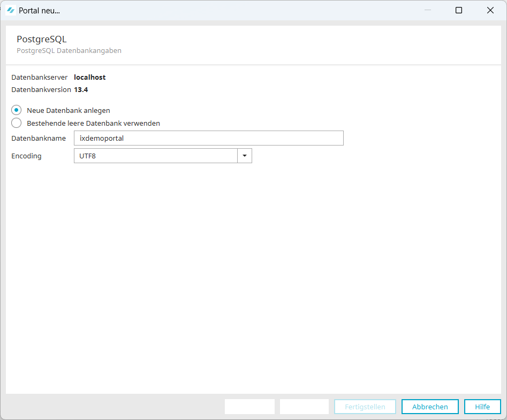Click the second blank button beside Fertigstellen
This screenshot has width=507, height=420.
pyautogui.click(x=304, y=407)
